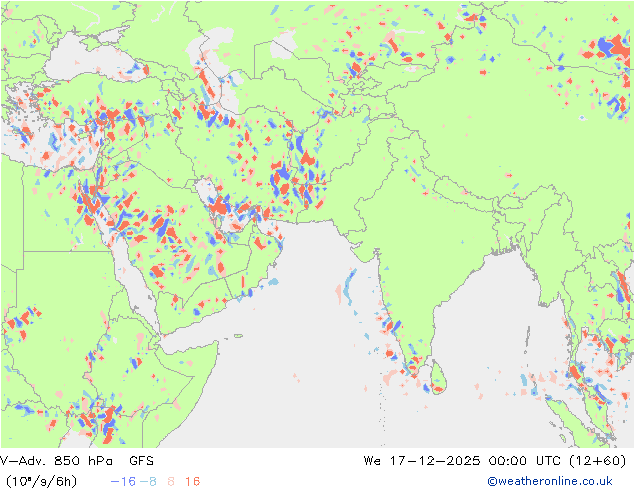This screenshot has width=634, height=490.
Task: Click the weatheronline.co.uk copyright link
Action: (x=550, y=481)
